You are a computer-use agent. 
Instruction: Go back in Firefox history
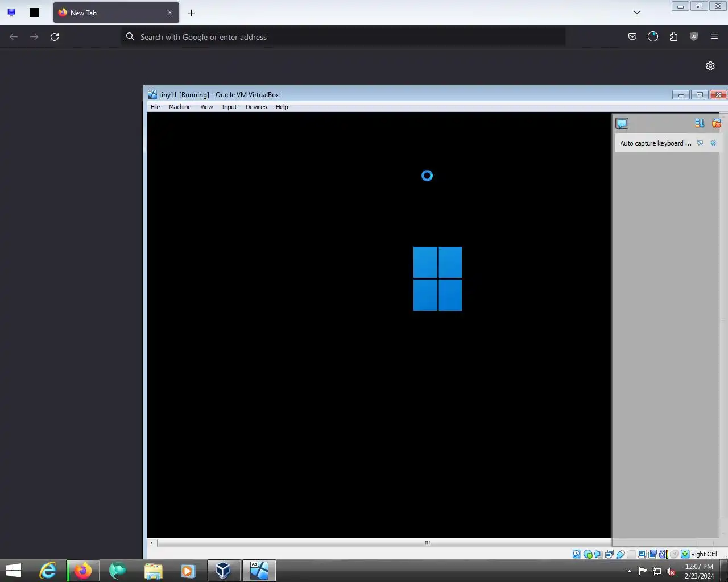click(14, 37)
